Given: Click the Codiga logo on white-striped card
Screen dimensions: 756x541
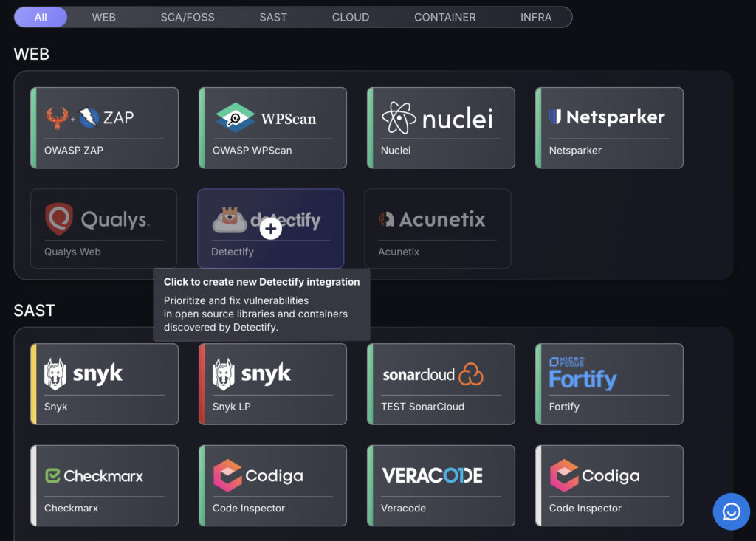Looking at the screenshot, I should click(594, 475).
